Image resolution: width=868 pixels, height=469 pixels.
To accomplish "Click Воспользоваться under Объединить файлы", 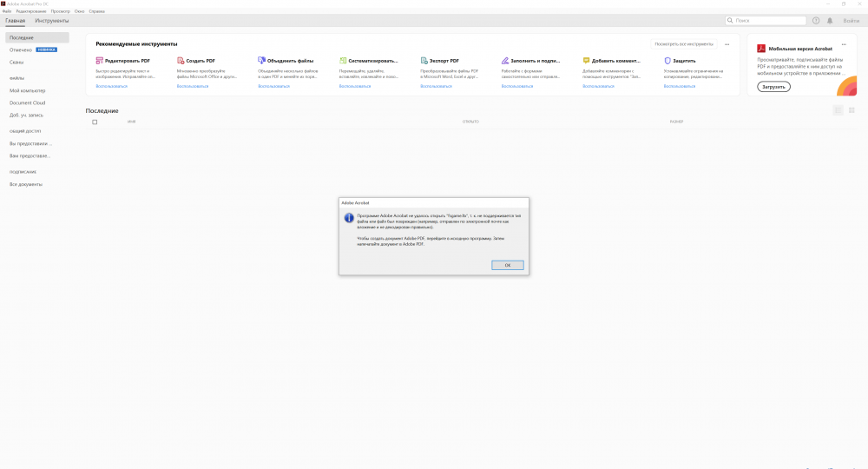I will pos(273,86).
